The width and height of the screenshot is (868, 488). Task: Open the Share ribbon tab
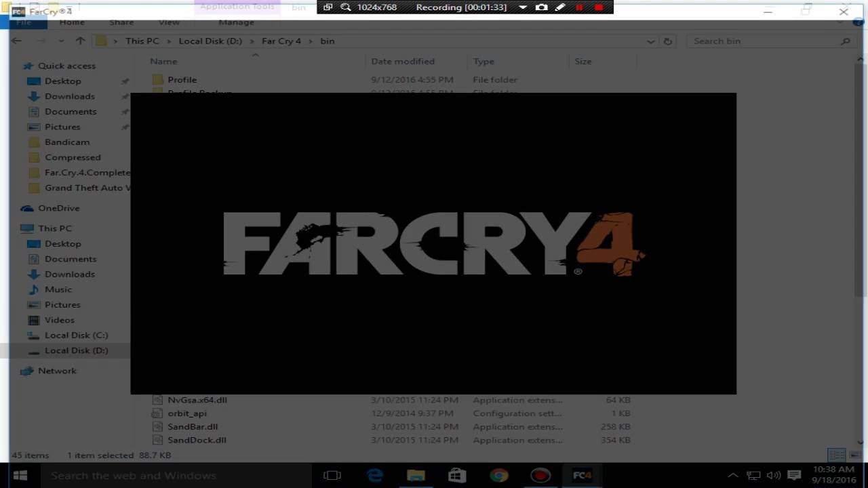point(121,22)
